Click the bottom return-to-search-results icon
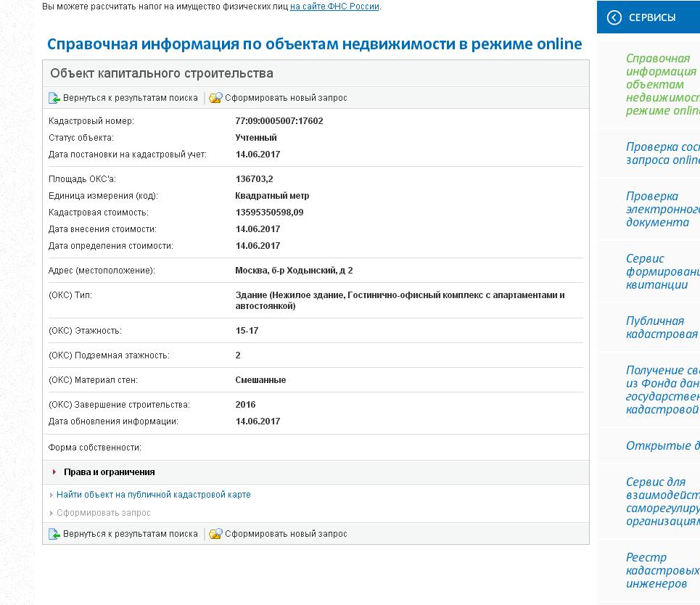Viewport: 700px width, 605px height. click(54, 534)
